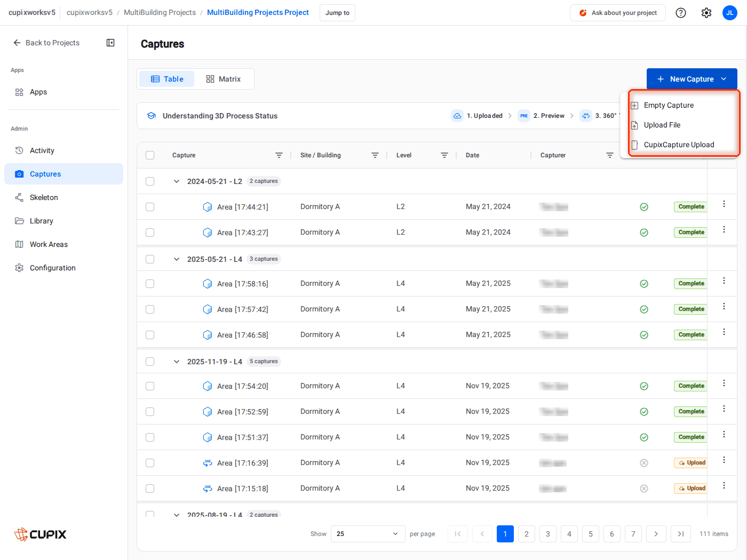Open the help question mark icon
Image resolution: width=747 pixels, height=560 pixels.
click(681, 13)
